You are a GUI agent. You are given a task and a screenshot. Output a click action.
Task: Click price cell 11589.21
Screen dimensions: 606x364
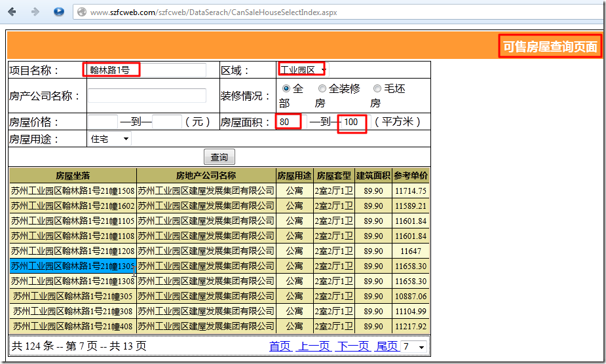click(x=411, y=206)
